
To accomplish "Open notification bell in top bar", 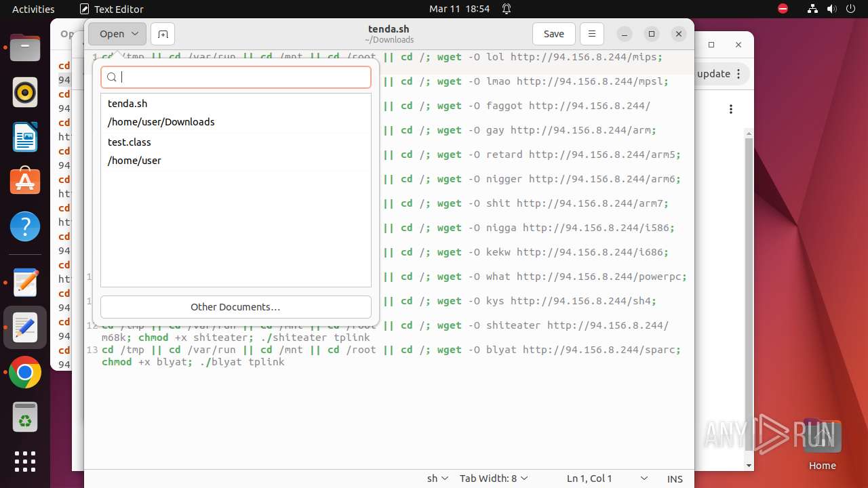I will [x=507, y=9].
